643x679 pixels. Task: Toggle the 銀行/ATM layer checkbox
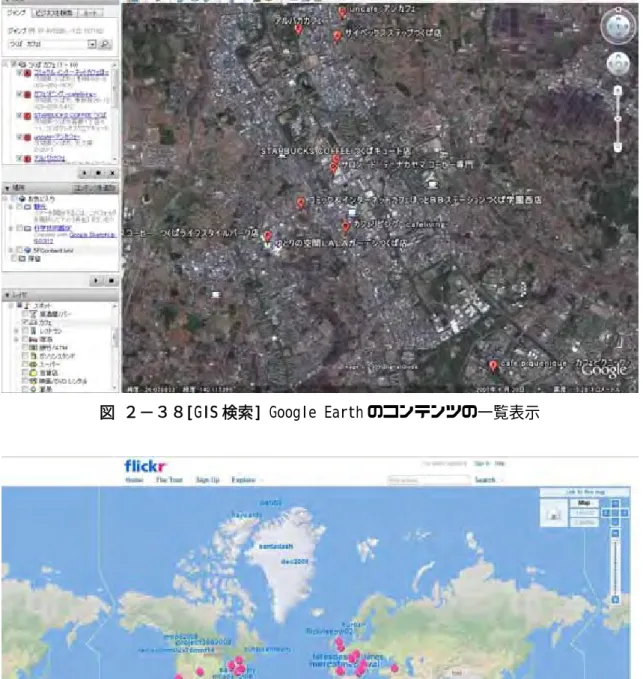click(25, 347)
